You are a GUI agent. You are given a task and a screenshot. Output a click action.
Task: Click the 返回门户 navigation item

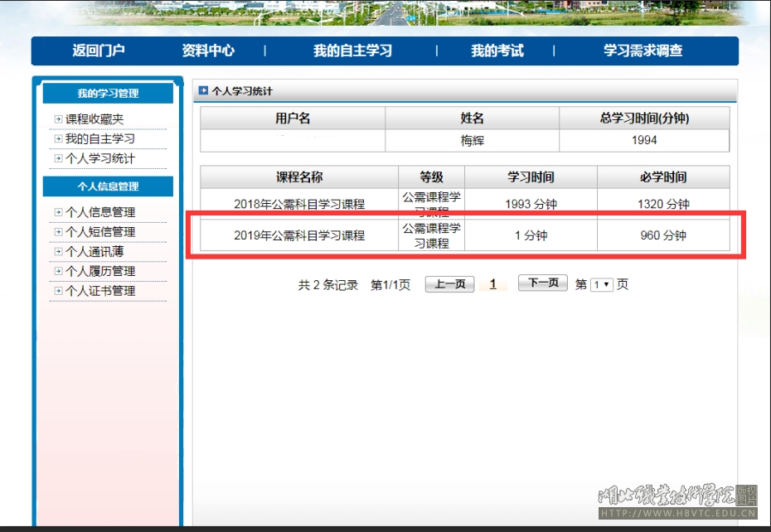pyautogui.click(x=99, y=51)
